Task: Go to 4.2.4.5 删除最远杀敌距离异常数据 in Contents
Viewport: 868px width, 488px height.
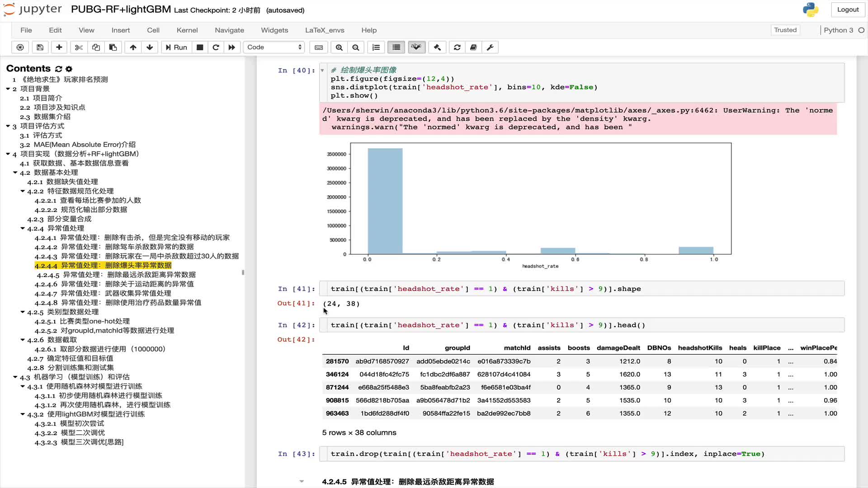Action: pos(116,275)
